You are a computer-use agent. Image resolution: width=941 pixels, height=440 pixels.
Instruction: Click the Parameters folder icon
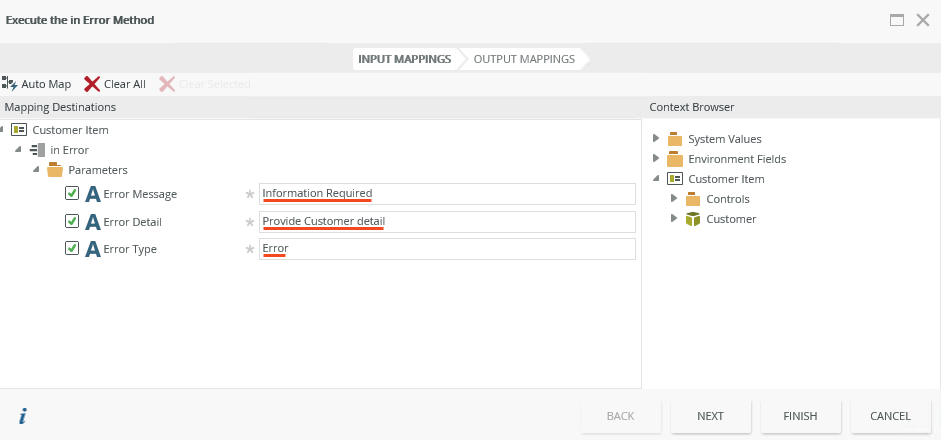point(55,170)
